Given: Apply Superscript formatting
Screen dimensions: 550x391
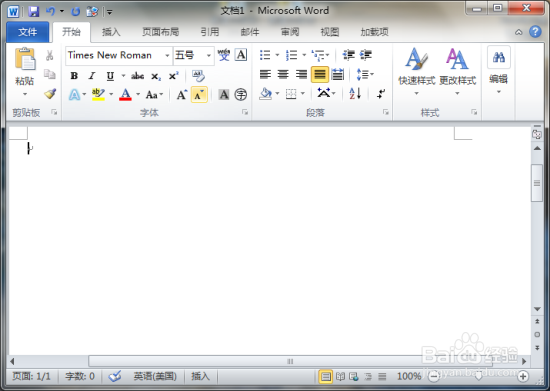Looking at the screenshot, I should coord(174,76).
